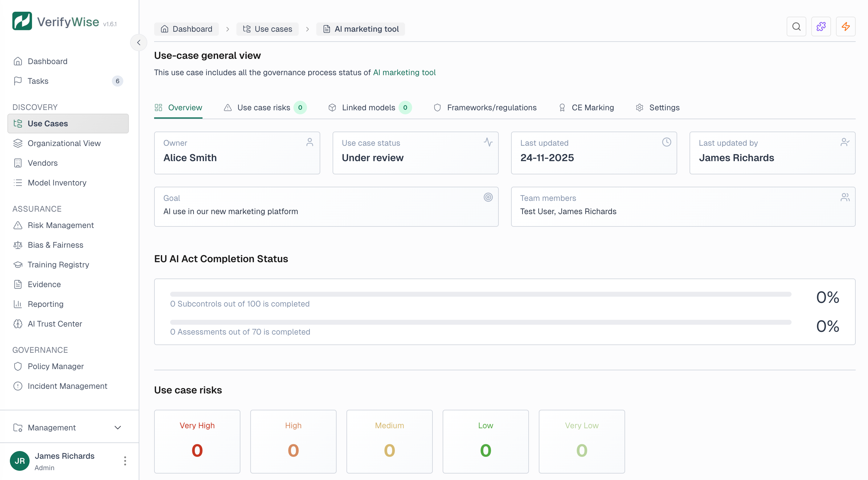This screenshot has width=868, height=480.
Task: Click the orange lightning bolt icon
Action: tap(846, 26)
